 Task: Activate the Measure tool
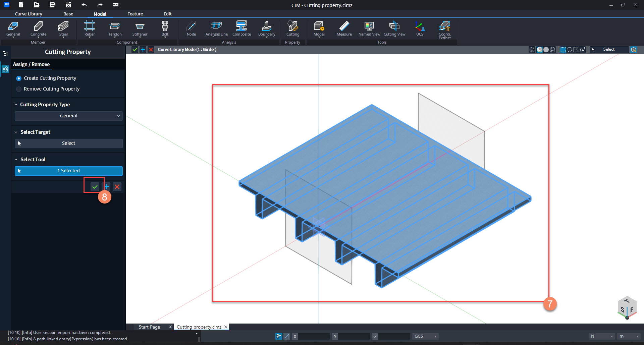344,28
